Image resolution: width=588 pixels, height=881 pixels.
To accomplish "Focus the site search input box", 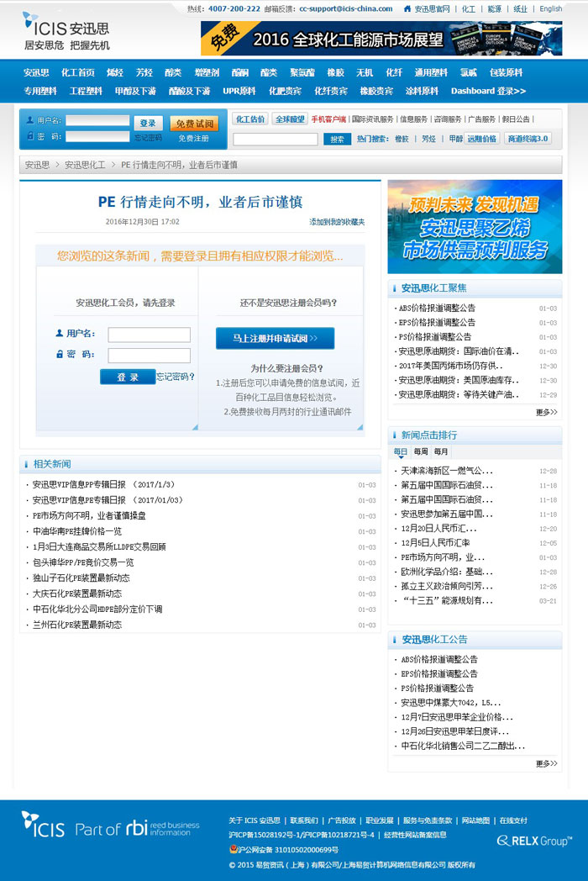I will (276, 140).
